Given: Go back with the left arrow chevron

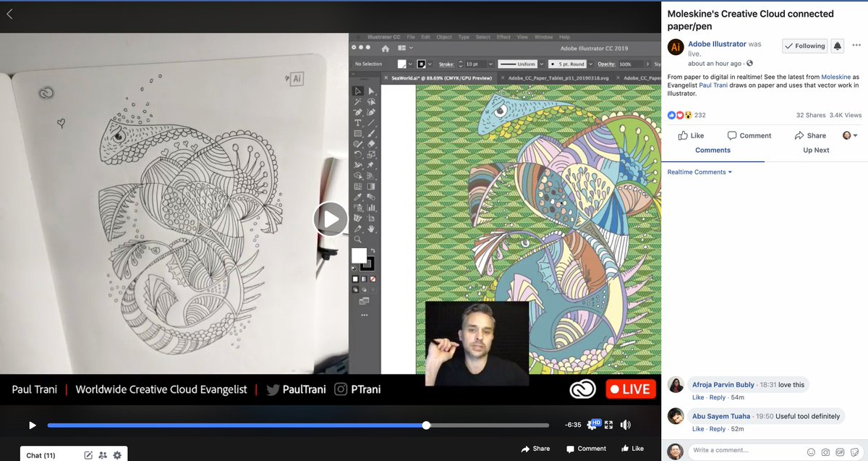Looking at the screenshot, I should pyautogui.click(x=9, y=14).
